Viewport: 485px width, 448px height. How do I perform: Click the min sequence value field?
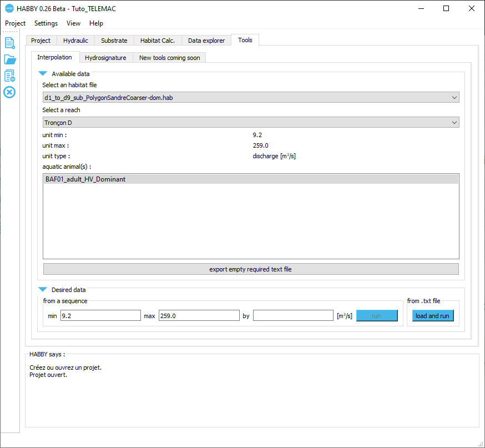coord(100,316)
